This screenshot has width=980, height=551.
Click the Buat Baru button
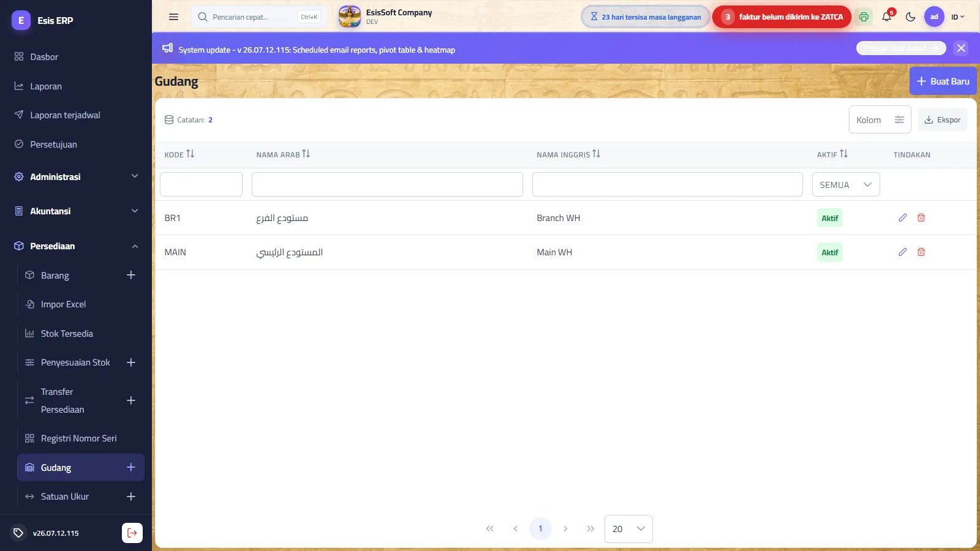pos(943,81)
